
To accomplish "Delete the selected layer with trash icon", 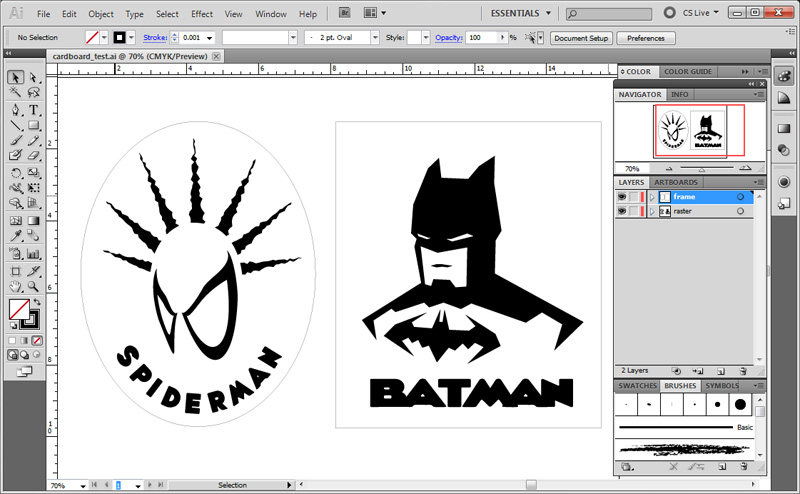I will pyautogui.click(x=742, y=371).
